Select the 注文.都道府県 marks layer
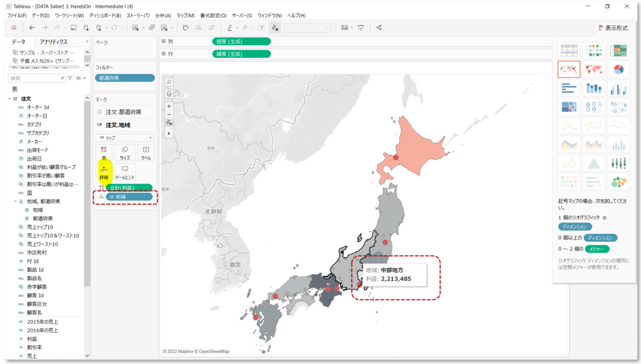The image size is (641, 364). pos(124,112)
